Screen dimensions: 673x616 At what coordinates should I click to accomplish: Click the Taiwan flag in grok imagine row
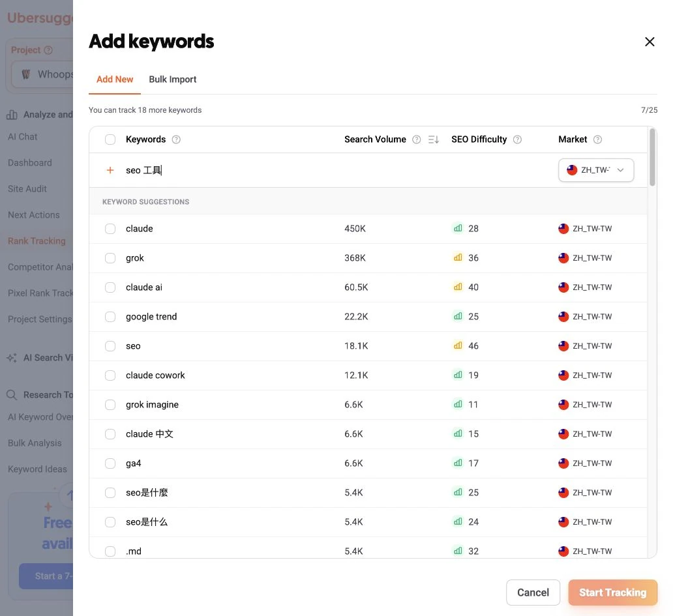[x=563, y=405]
